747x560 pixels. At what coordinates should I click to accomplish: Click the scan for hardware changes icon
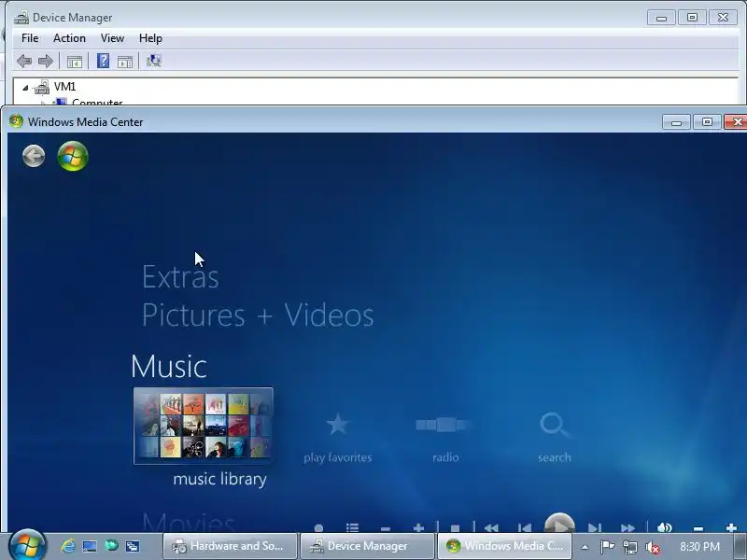pyautogui.click(x=154, y=61)
